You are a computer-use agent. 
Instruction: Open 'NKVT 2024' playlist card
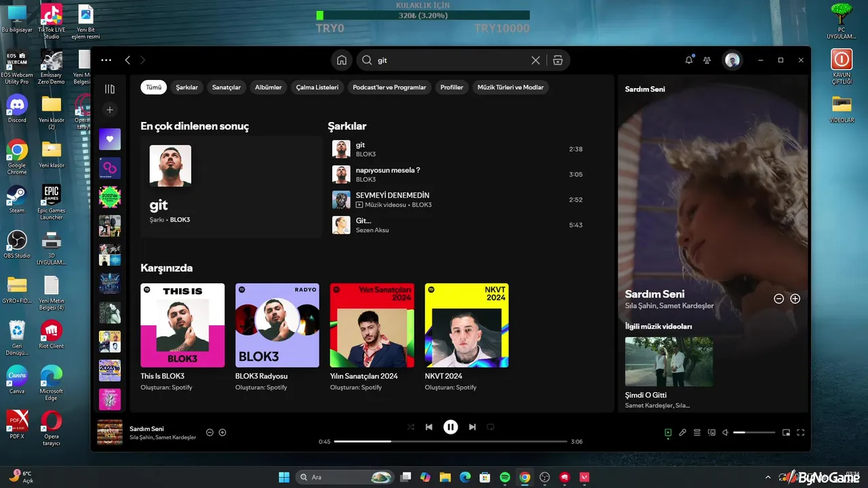click(467, 338)
